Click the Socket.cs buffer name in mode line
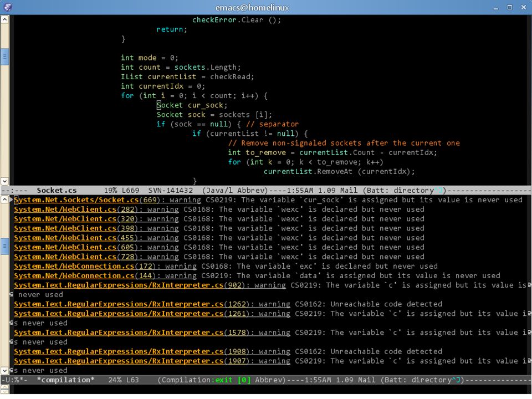 point(57,190)
